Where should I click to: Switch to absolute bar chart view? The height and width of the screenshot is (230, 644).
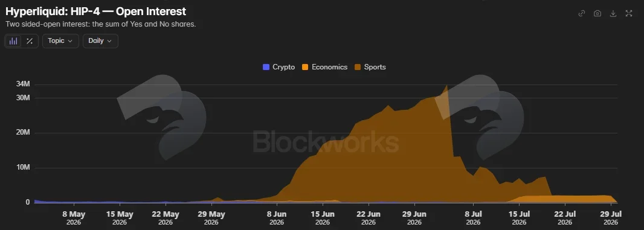[13, 41]
